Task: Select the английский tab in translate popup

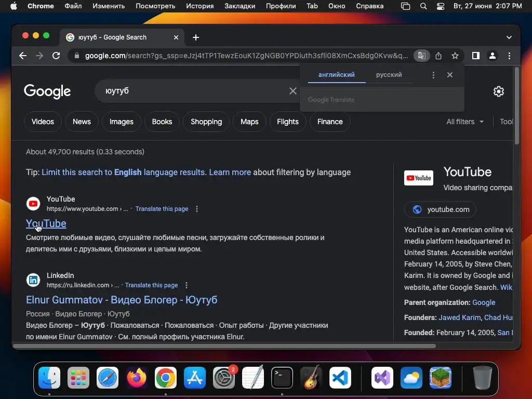Action: coord(337,75)
